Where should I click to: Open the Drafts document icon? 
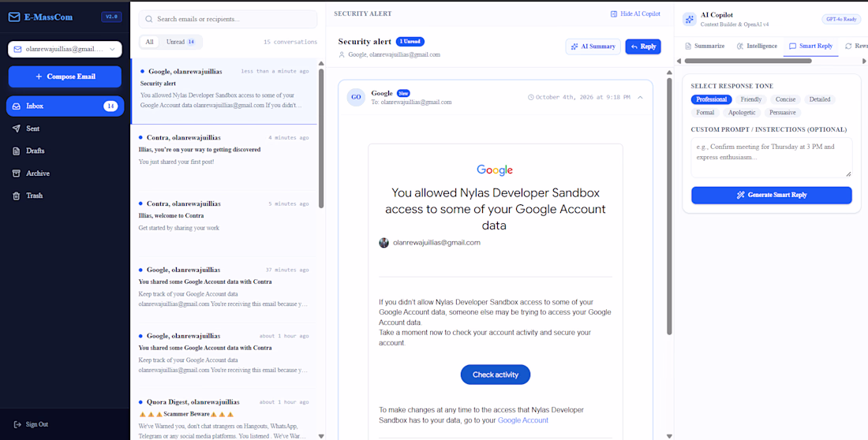click(x=17, y=151)
